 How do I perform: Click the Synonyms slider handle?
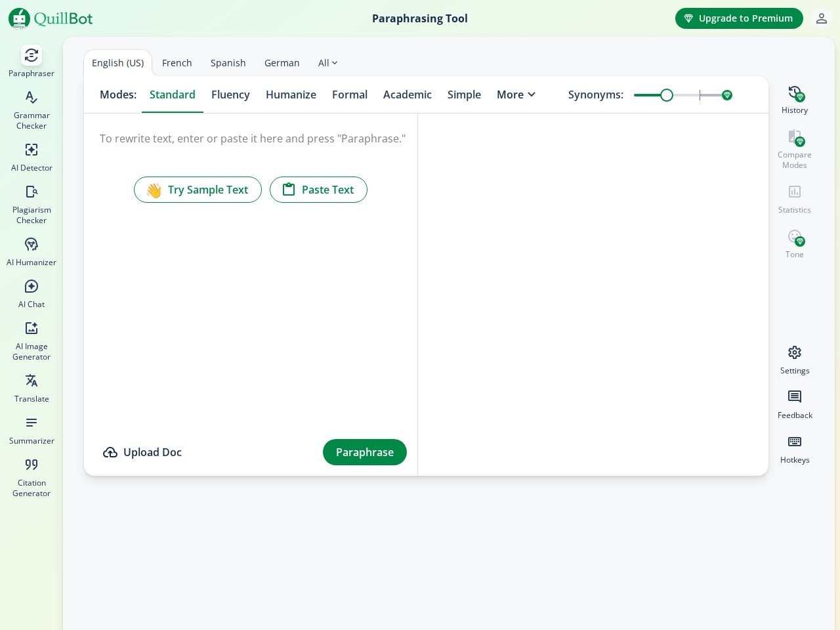[x=667, y=95]
